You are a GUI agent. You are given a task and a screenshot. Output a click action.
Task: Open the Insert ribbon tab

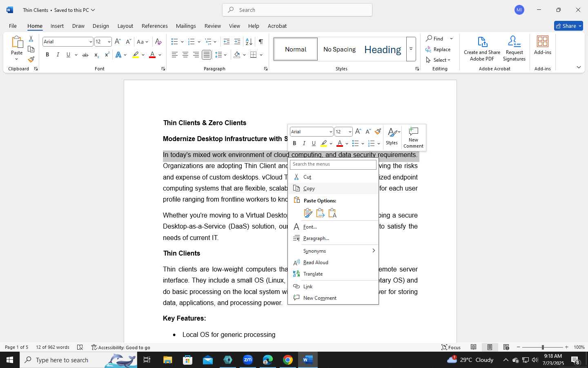(57, 26)
